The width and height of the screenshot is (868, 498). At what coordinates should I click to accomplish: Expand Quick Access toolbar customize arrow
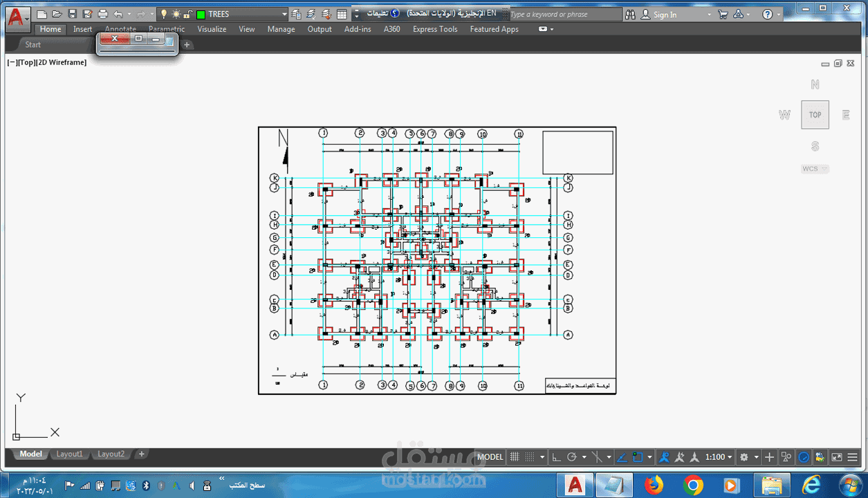pyautogui.click(x=356, y=14)
